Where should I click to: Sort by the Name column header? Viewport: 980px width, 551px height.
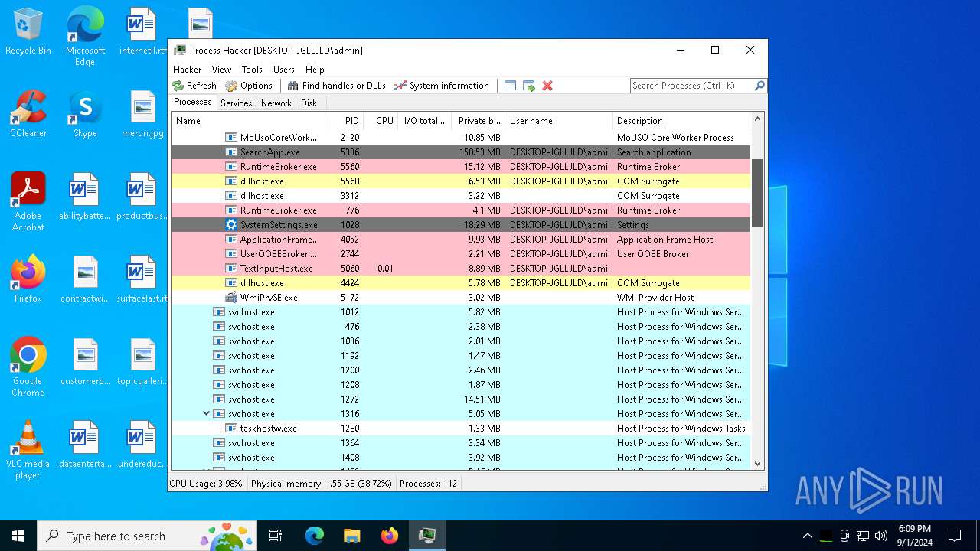pyautogui.click(x=248, y=121)
